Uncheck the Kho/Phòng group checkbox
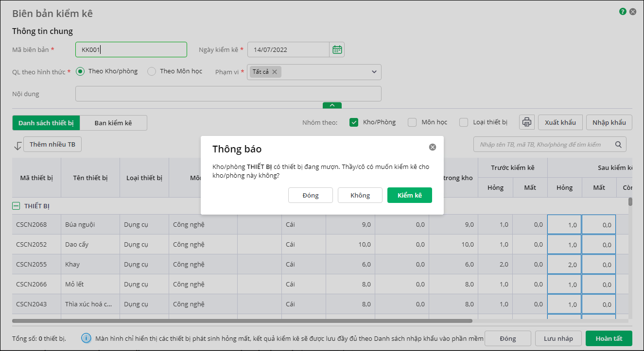The width and height of the screenshot is (644, 351). (354, 122)
